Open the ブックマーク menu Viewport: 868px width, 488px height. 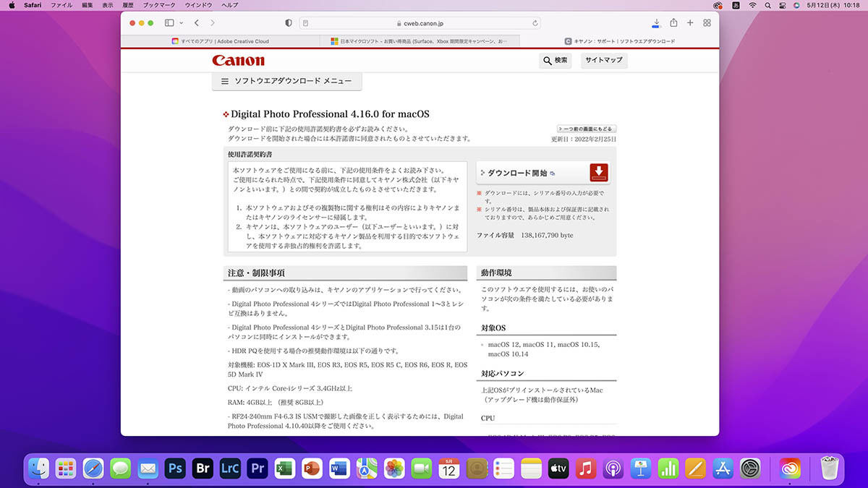coord(159,5)
